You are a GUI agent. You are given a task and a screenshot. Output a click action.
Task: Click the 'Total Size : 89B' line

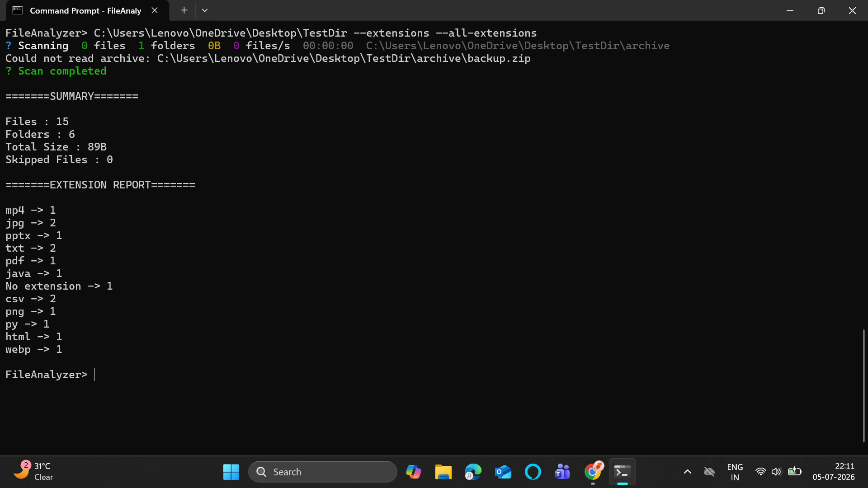pyautogui.click(x=56, y=147)
